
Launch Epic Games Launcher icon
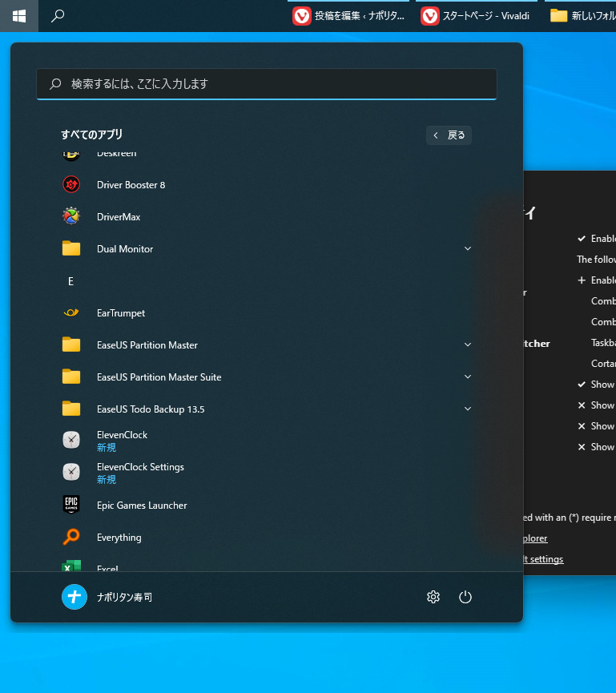tap(71, 505)
